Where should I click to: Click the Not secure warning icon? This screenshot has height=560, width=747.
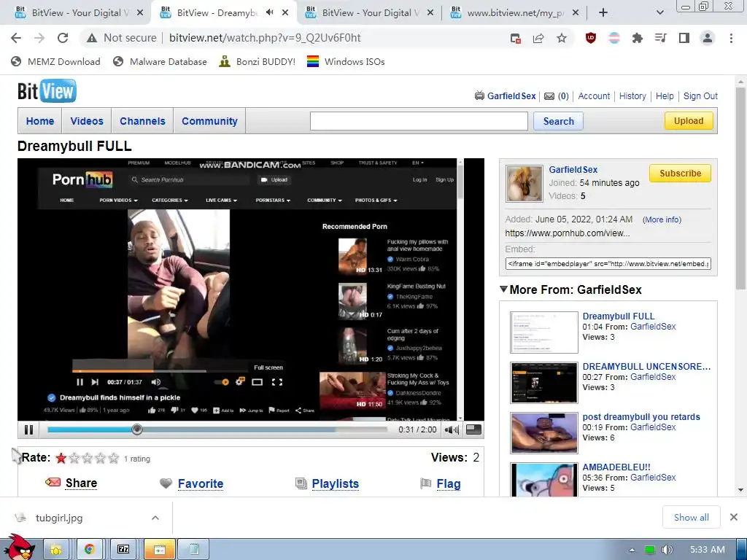pos(92,38)
